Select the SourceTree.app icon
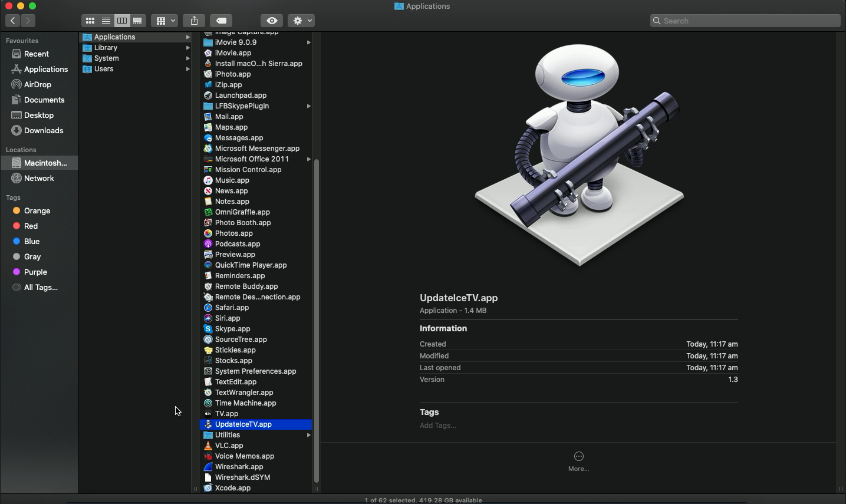 click(208, 340)
